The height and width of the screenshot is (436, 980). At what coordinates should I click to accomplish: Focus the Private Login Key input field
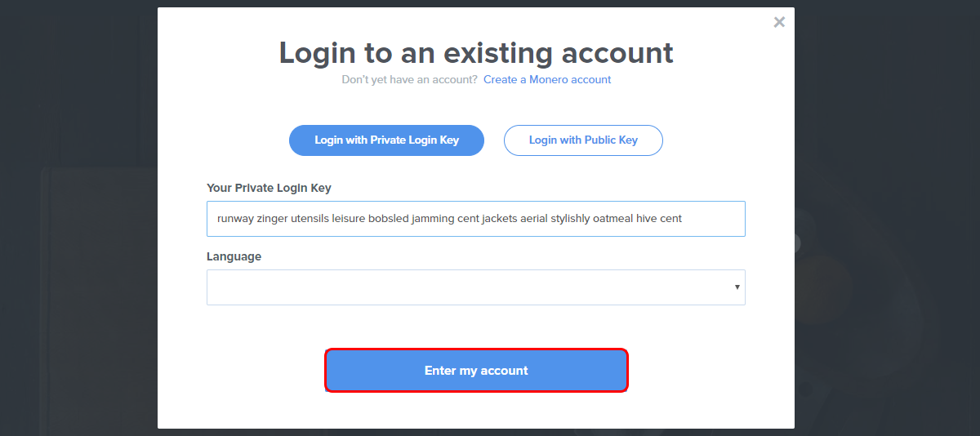tap(476, 219)
